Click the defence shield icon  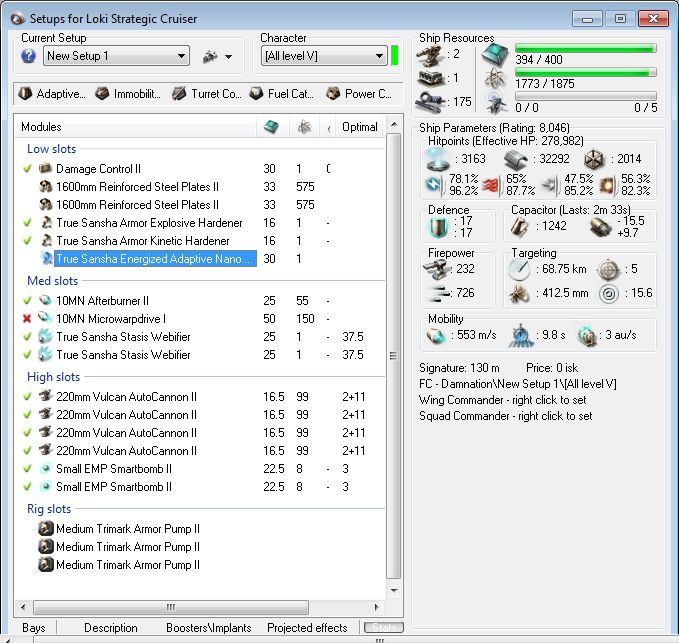coord(438,227)
